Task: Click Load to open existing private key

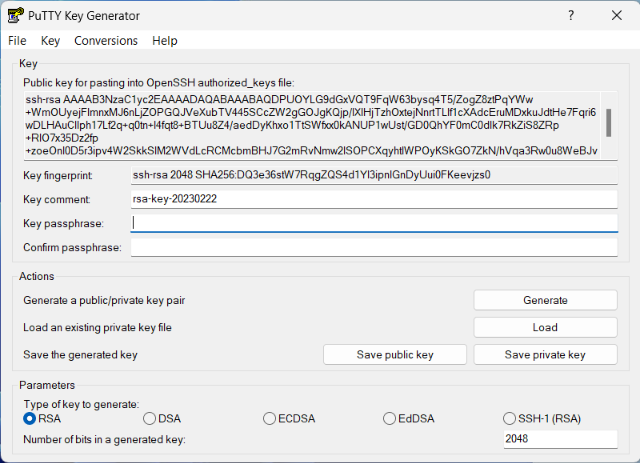Action: point(545,327)
